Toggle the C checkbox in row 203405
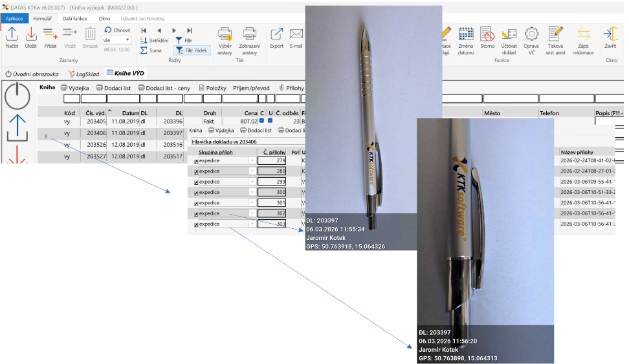The height and width of the screenshot is (364, 629). [262, 120]
